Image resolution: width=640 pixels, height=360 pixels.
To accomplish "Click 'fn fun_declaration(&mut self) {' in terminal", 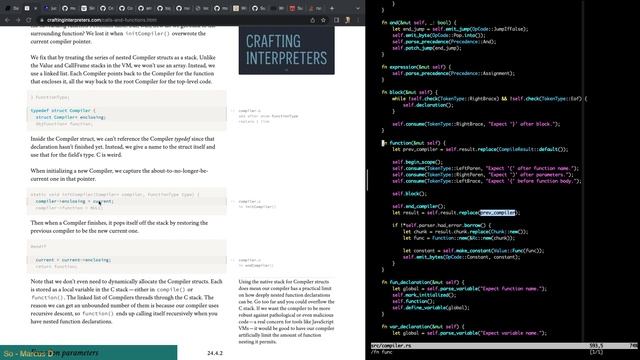I will click(x=423, y=282).
